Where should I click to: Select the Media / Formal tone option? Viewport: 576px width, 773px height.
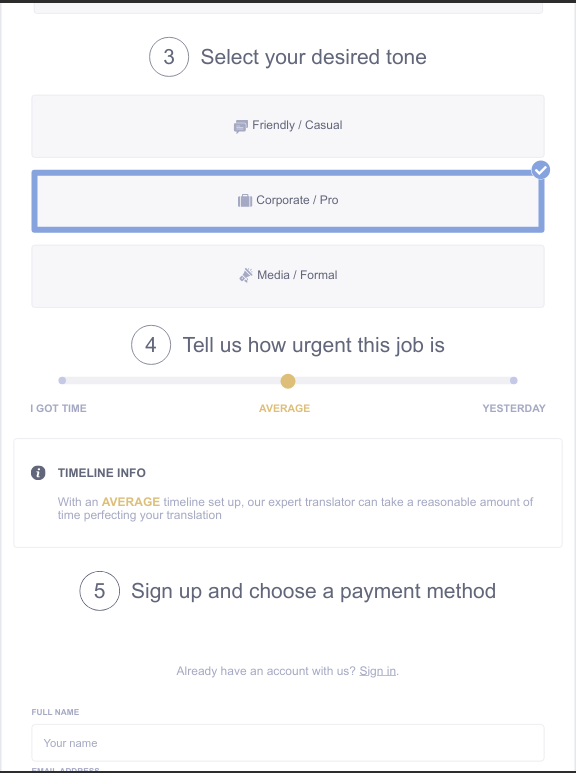tap(288, 276)
